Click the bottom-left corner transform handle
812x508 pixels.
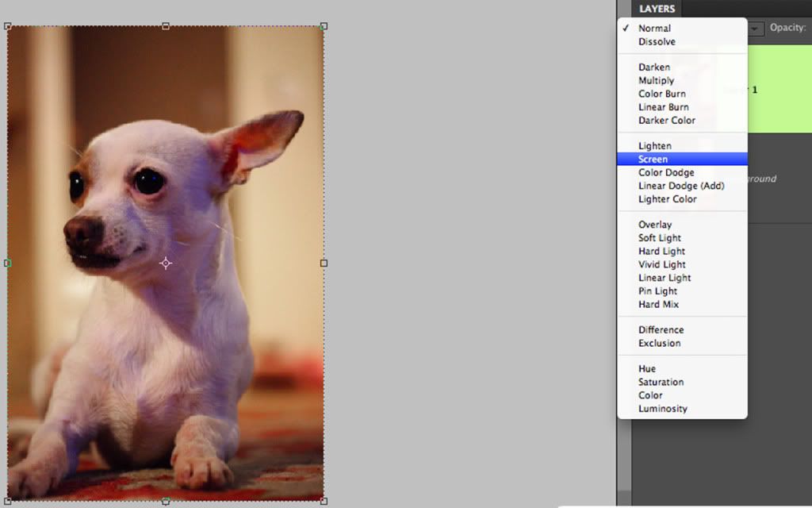point(7,501)
